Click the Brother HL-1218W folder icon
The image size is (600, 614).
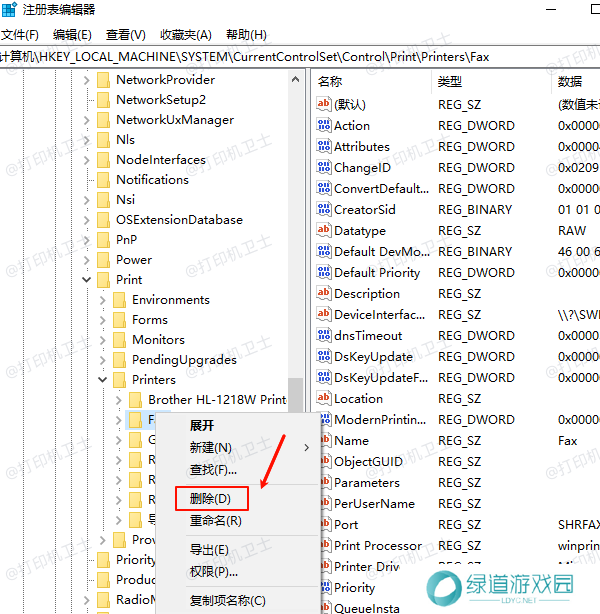click(x=136, y=399)
